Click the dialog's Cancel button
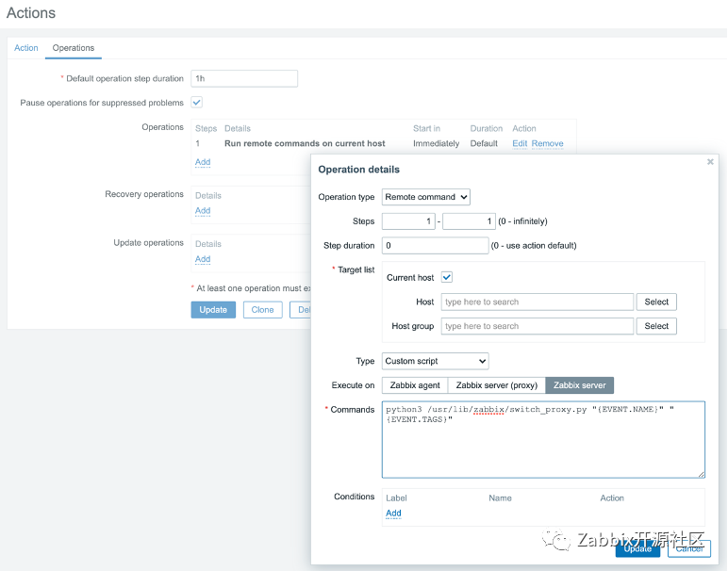This screenshot has width=728, height=571. 689,548
